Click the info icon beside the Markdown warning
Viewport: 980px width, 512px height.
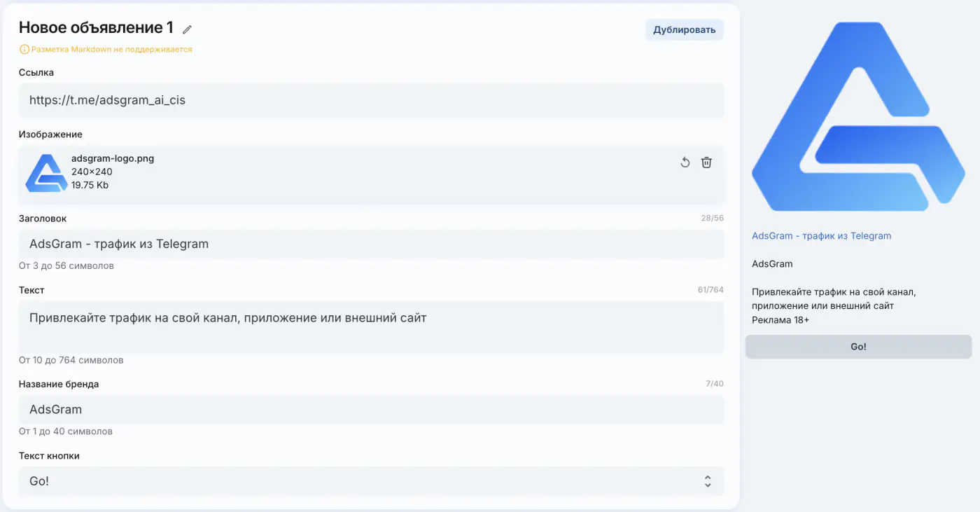tap(24, 49)
